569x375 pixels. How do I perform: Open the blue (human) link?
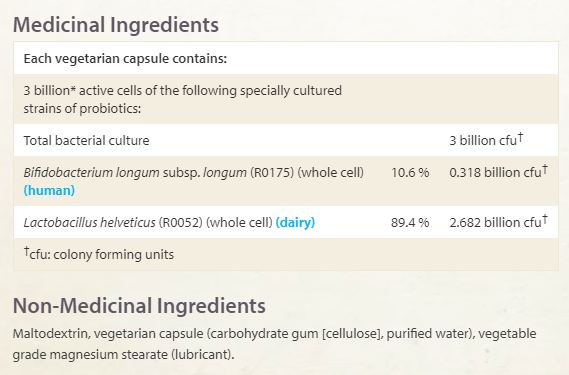pyautogui.click(x=49, y=190)
